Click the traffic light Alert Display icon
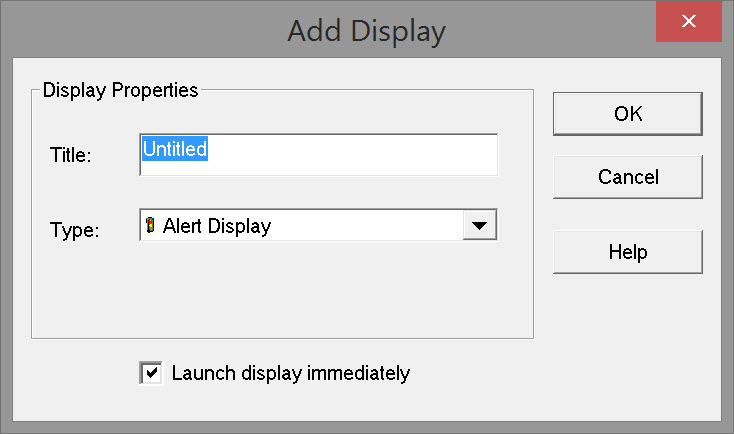Image resolution: width=734 pixels, height=434 pixels. (151, 226)
